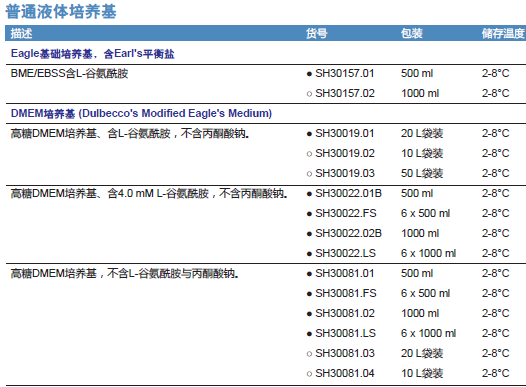Click the 20 L袋装 cell for SH30019.01

422,133
